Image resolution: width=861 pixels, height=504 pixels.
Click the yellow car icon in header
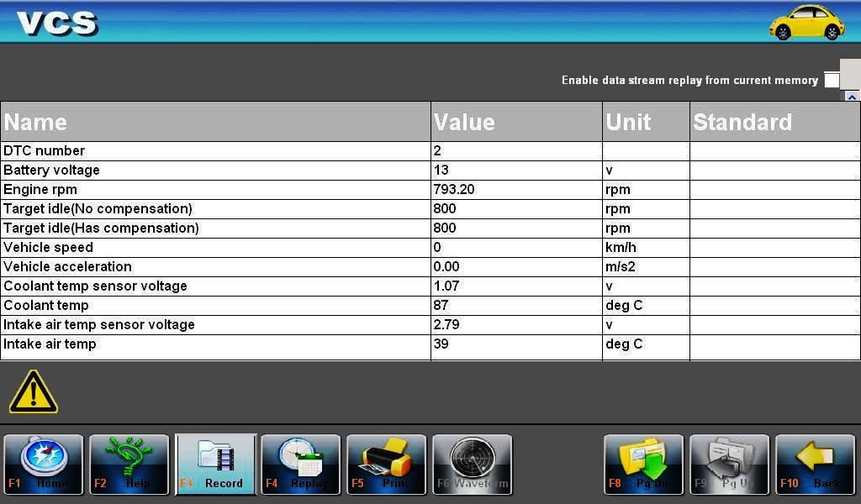pyautogui.click(x=806, y=22)
